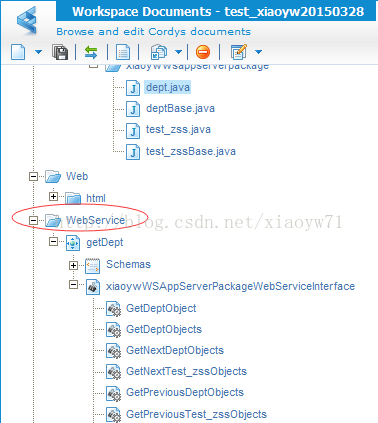378x423 pixels.
Task: Click the GetNextTest_zssObjects operation icon
Action: coord(113,372)
